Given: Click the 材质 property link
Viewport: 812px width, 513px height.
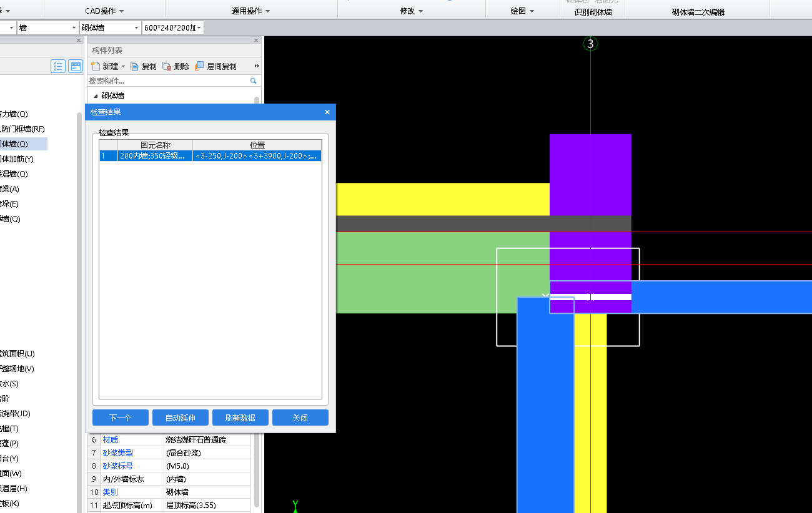Looking at the screenshot, I should 111,440.
